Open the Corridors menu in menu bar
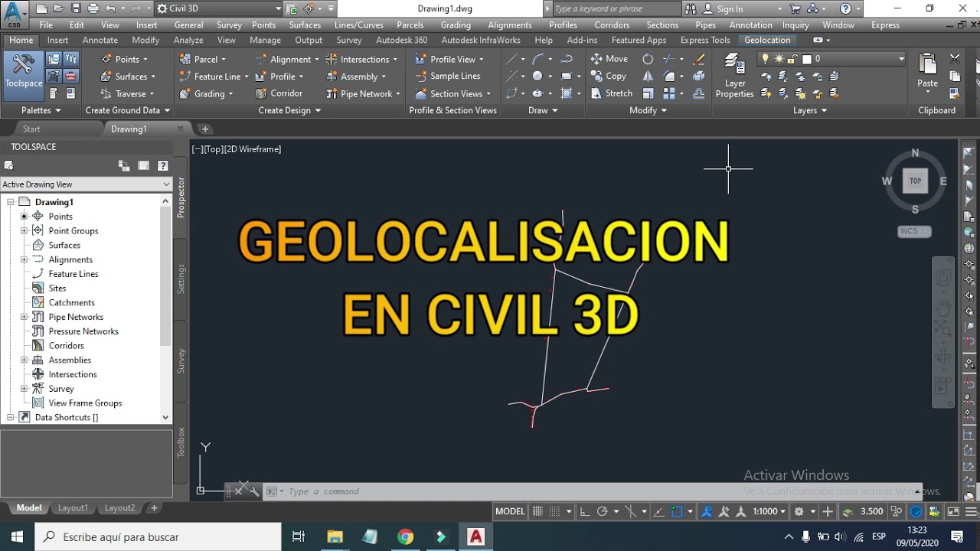This screenshot has width=980, height=551. point(612,24)
